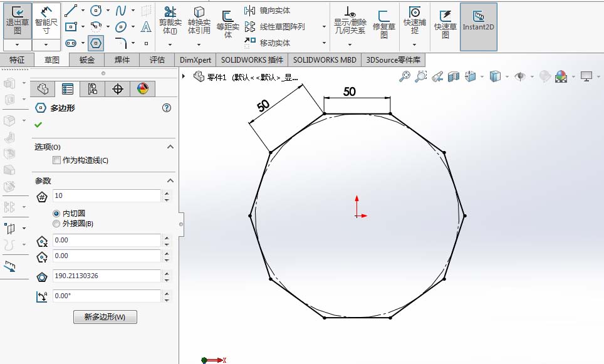Open dropdown under 退出草图
This screenshot has height=364, width=604.
(18, 44)
